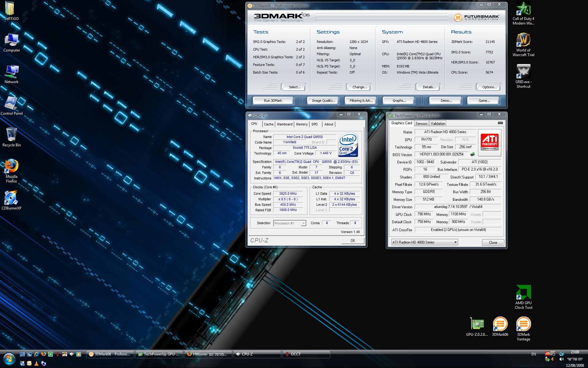Screen dimensions: 588x368
Task: Click the Image Quality... button
Action: (x=323, y=101)
